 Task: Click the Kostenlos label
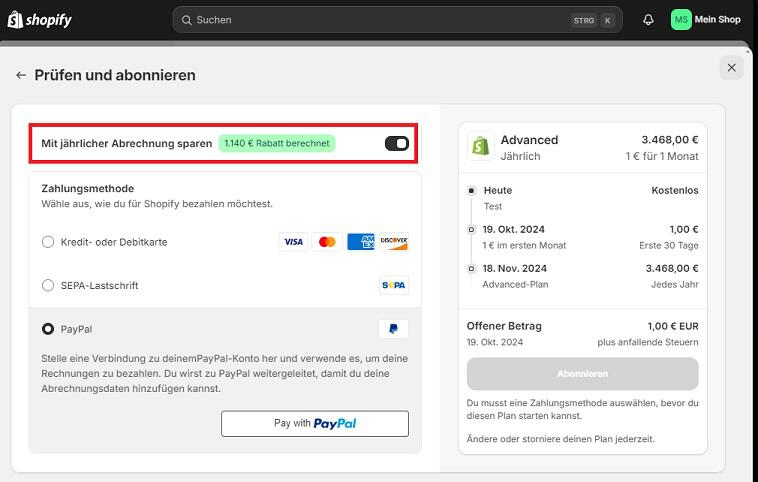pyautogui.click(x=675, y=190)
